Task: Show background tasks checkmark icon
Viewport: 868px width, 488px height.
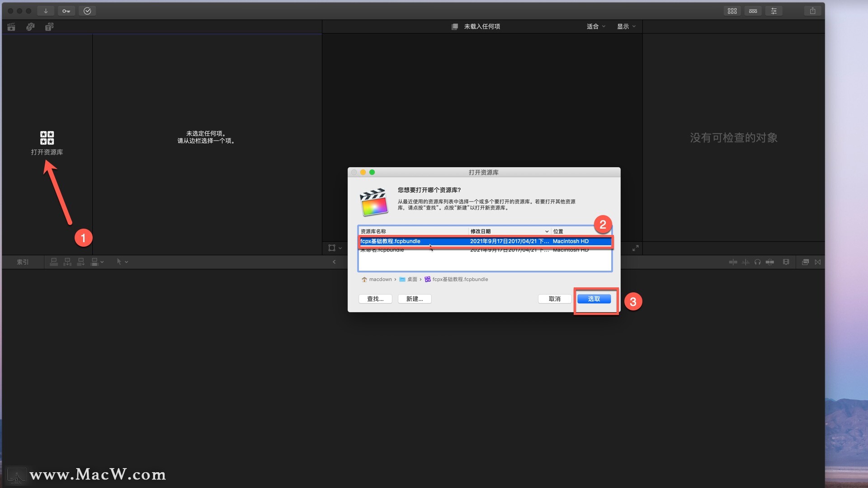Action: click(87, 11)
